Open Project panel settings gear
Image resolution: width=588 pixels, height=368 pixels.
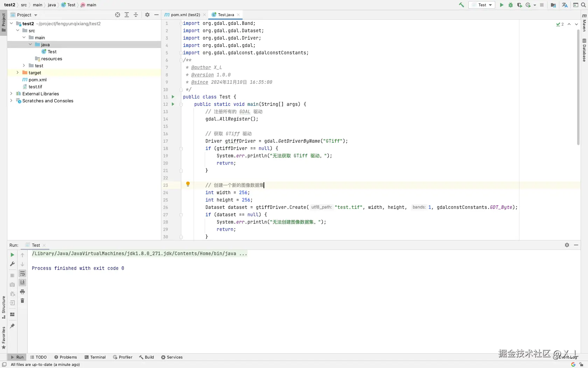click(x=147, y=15)
